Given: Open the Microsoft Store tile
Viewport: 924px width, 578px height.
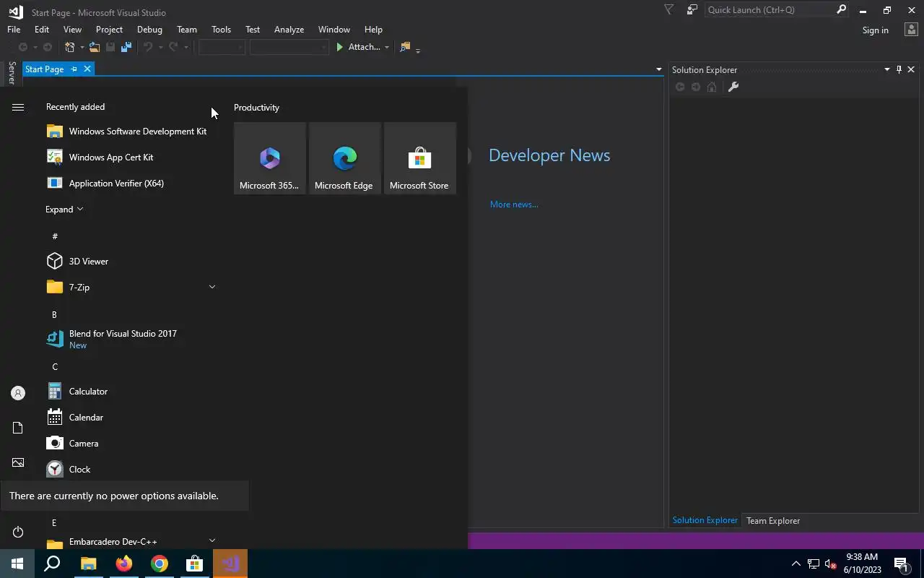Looking at the screenshot, I should [420, 158].
